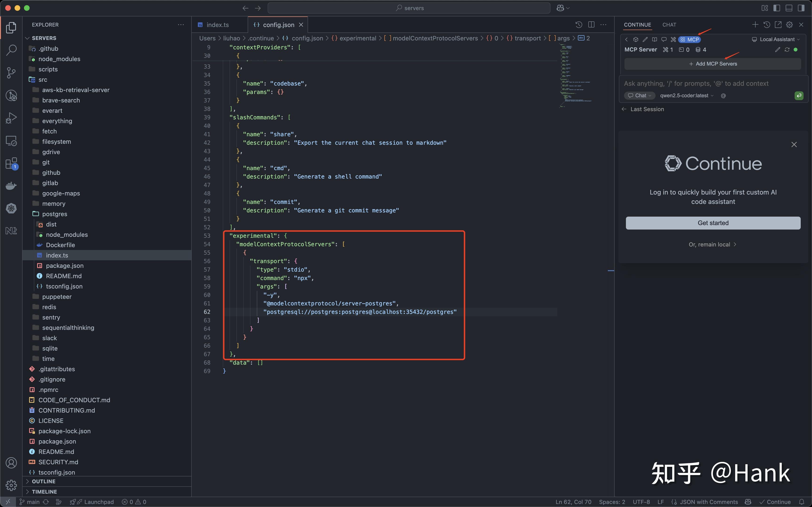Toggle the secondary side bar layout button

coord(801,8)
